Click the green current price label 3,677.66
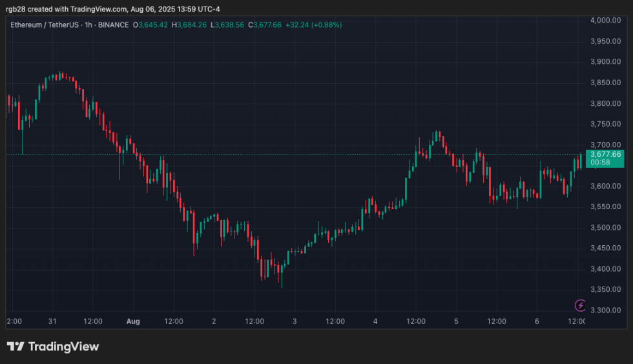The width and height of the screenshot is (633, 364). point(605,154)
